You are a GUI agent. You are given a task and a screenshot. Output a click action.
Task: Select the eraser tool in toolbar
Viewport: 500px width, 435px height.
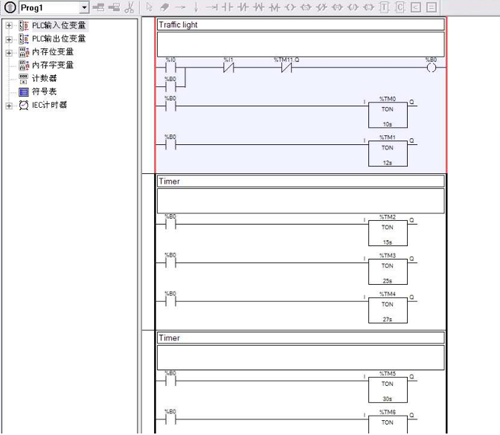[164, 7]
